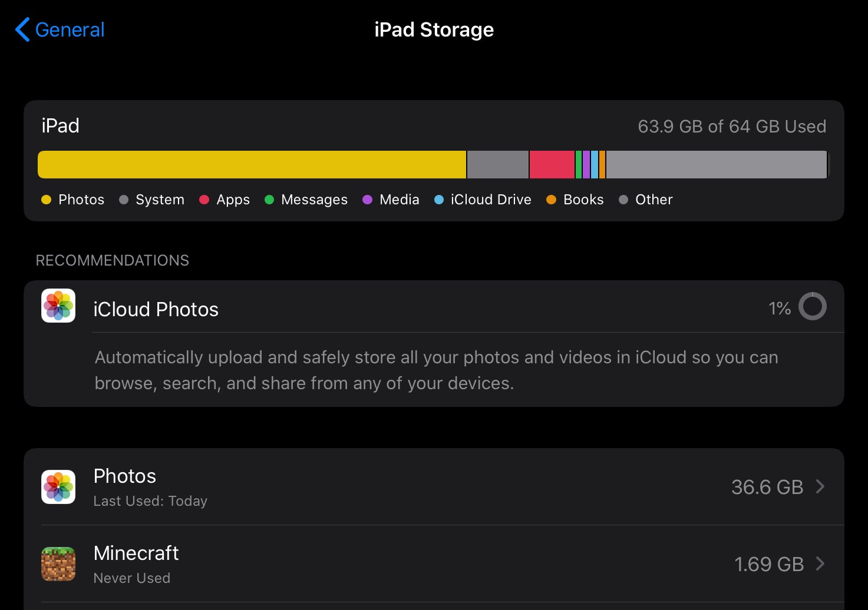Go back to General settings
Screen dimensions: 868x610
click(x=70, y=29)
